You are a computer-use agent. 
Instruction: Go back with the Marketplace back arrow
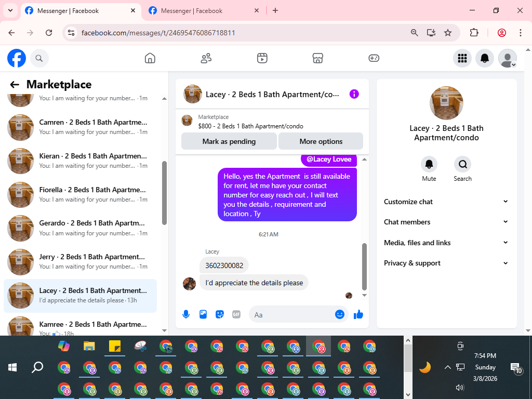(15, 85)
